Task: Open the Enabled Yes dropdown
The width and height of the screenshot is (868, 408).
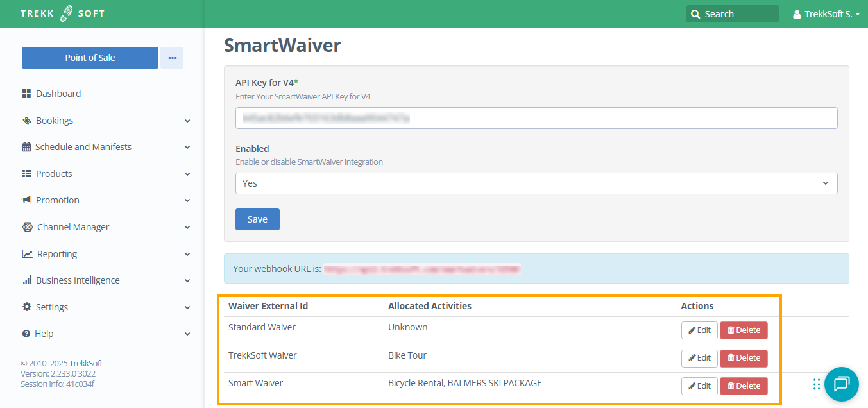Action: [x=536, y=183]
